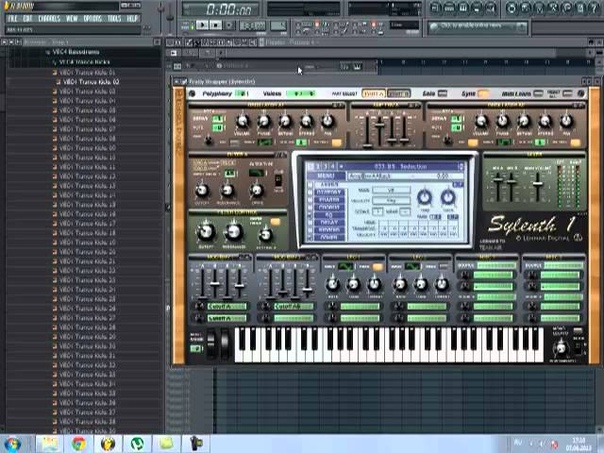Open the TOOLS menu
604x453 pixels.
[x=114, y=18]
